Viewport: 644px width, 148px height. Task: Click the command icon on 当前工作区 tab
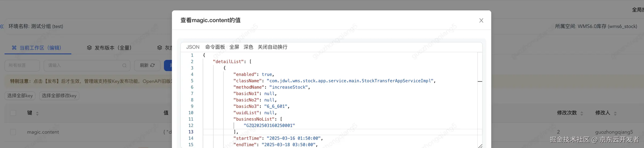[14, 48]
